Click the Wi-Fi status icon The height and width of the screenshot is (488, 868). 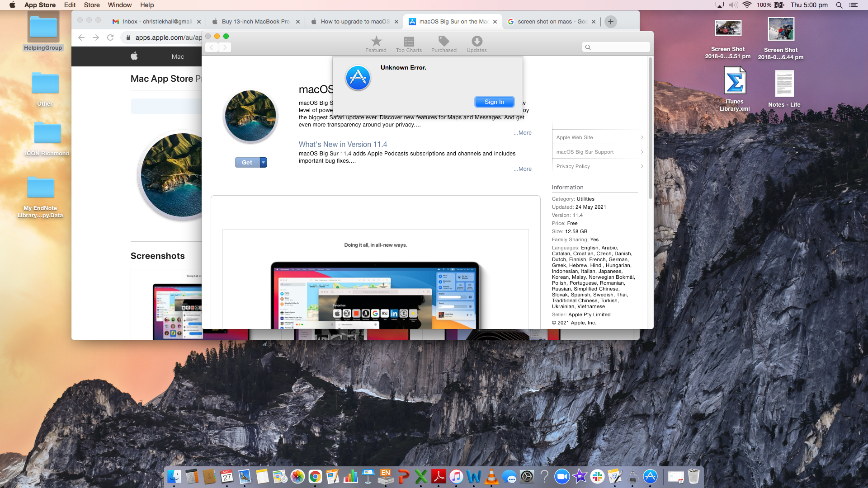tap(747, 5)
